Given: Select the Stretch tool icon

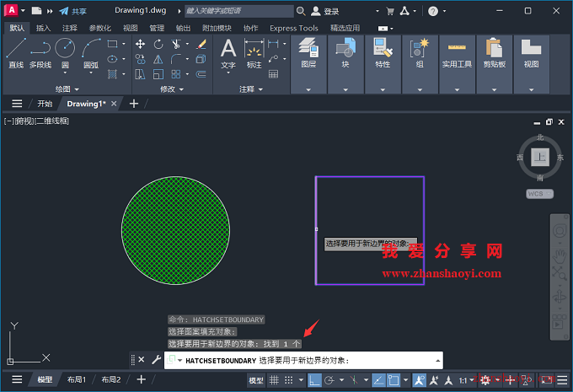Looking at the screenshot, I should point(140,74).
